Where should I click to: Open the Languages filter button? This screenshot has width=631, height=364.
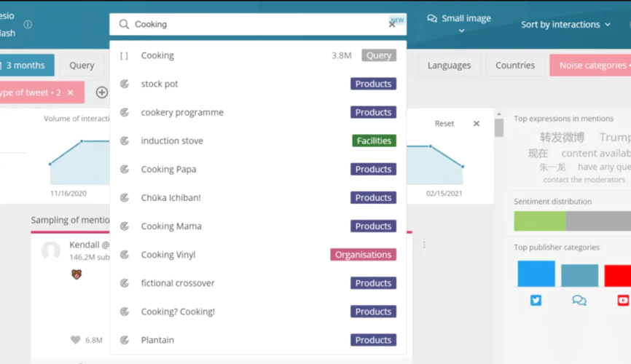[x=449, y=66]
